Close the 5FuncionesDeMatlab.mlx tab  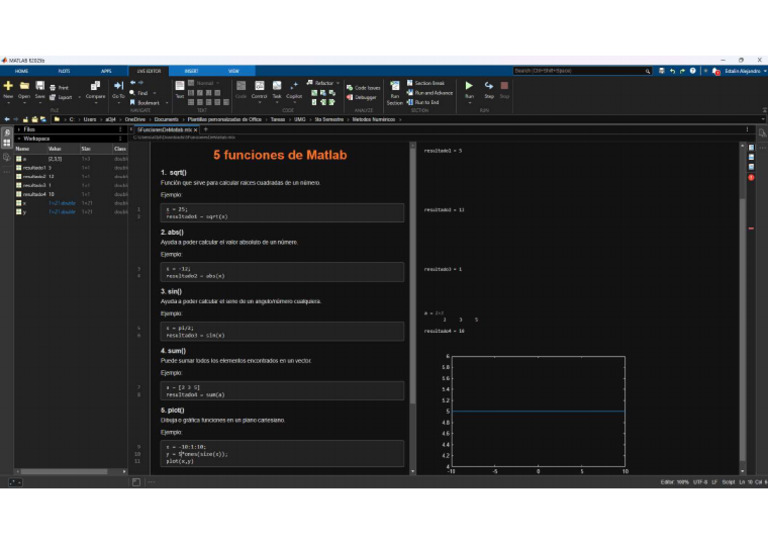pos(195,130)
